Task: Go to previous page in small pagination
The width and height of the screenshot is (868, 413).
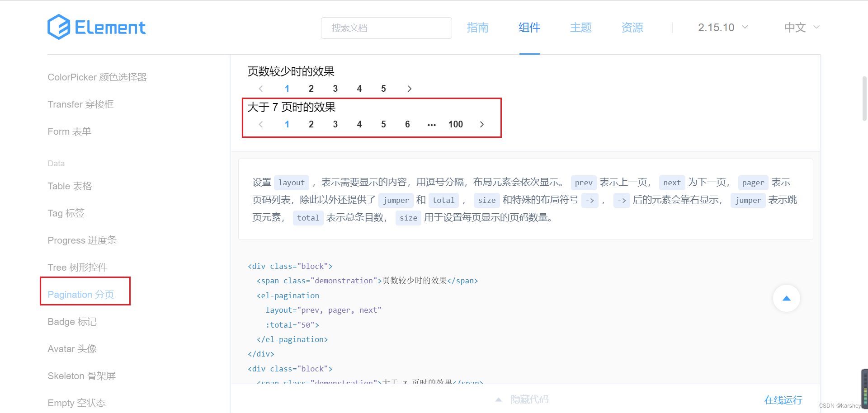Action: (x=261, y=89)
